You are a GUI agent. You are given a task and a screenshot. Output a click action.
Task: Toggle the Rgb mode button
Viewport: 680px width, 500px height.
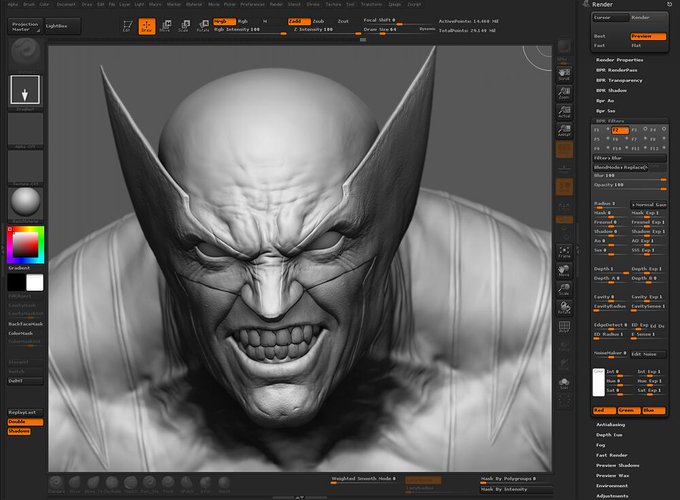[x=243, y=21]
